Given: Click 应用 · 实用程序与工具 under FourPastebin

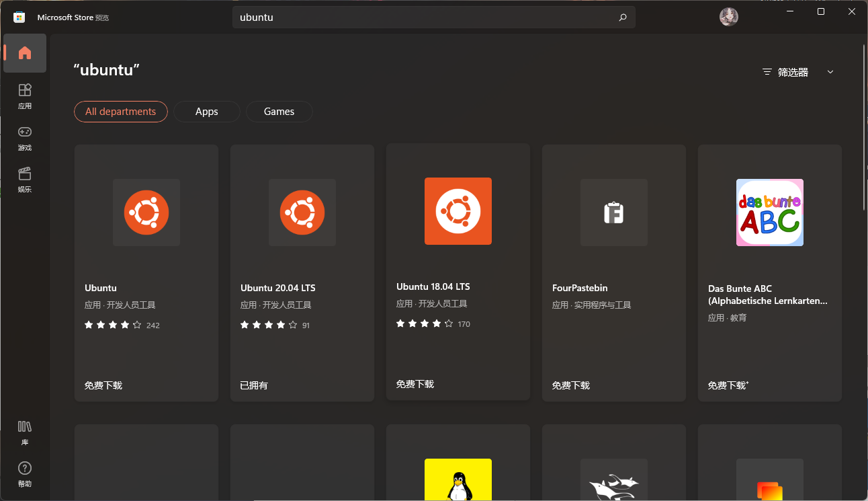Looking at the screenshot, I should pos(592,305).
